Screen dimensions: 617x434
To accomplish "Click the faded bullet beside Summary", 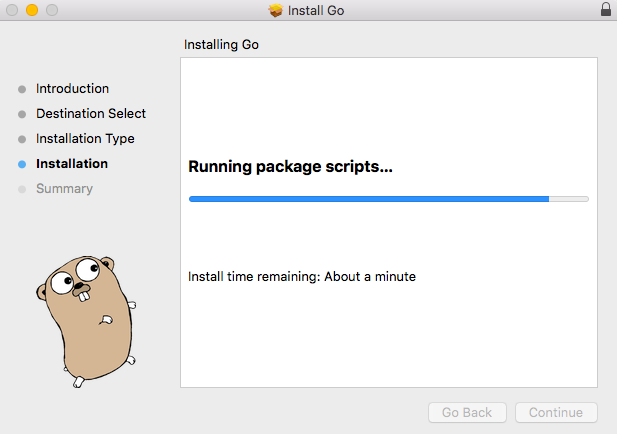I will [22, 190].
